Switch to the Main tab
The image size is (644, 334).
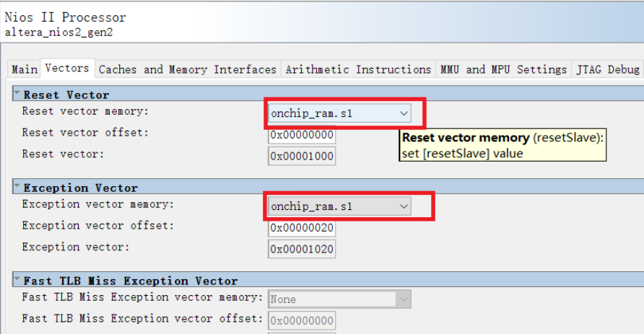click(x=24, y=69)
